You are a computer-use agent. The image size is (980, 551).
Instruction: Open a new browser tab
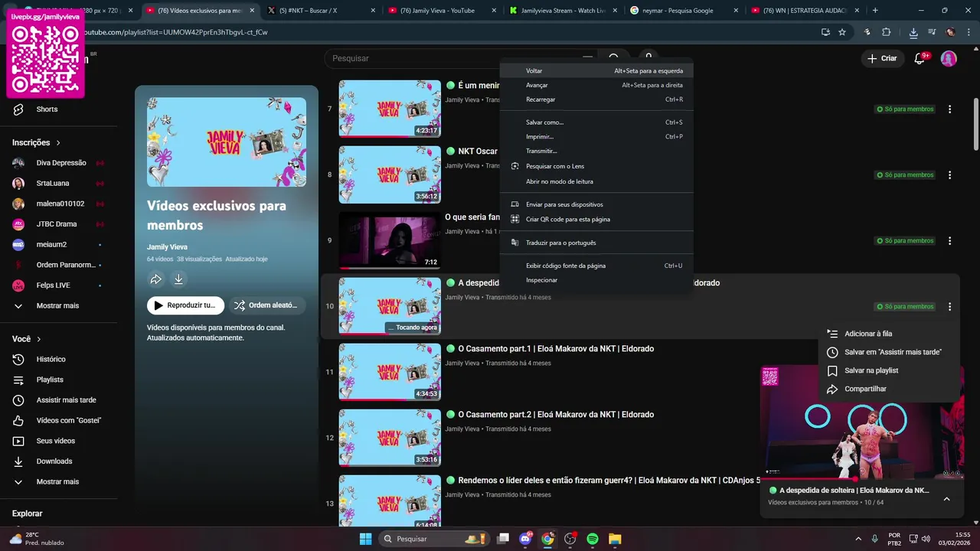pyautogui.click(x=875, y=11)
